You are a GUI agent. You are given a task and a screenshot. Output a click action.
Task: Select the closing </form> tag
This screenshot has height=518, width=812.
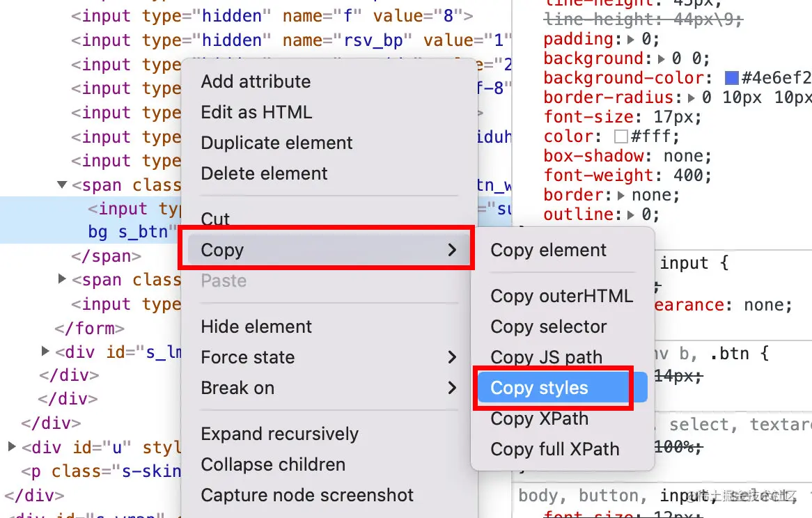(x=90, y=328)
